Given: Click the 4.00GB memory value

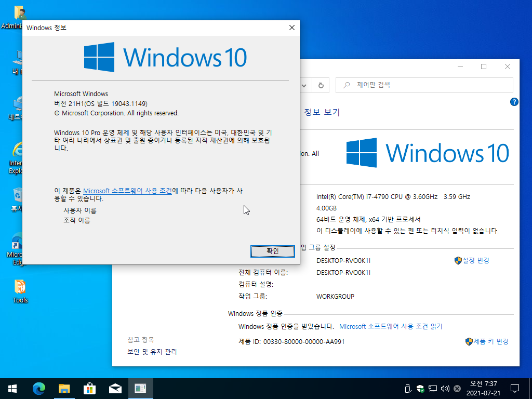Looking at the screenshot, I should point(326,208).
